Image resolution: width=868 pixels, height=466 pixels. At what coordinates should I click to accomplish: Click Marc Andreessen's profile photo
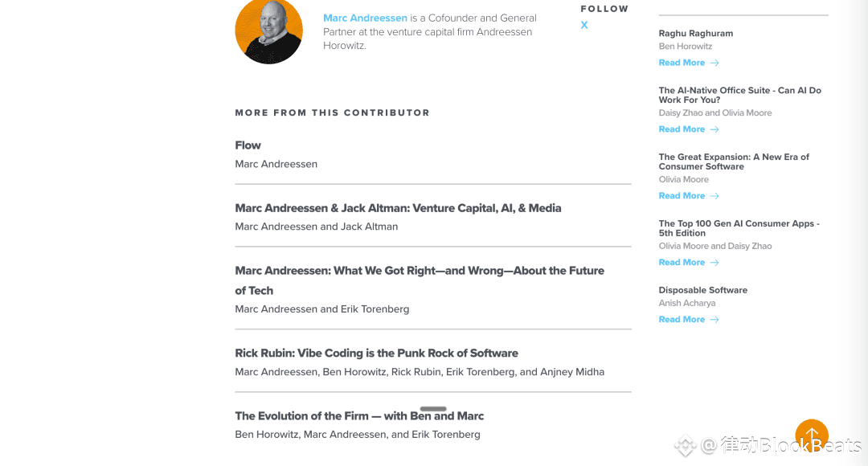pyautogui.click(x=268, y=31)
